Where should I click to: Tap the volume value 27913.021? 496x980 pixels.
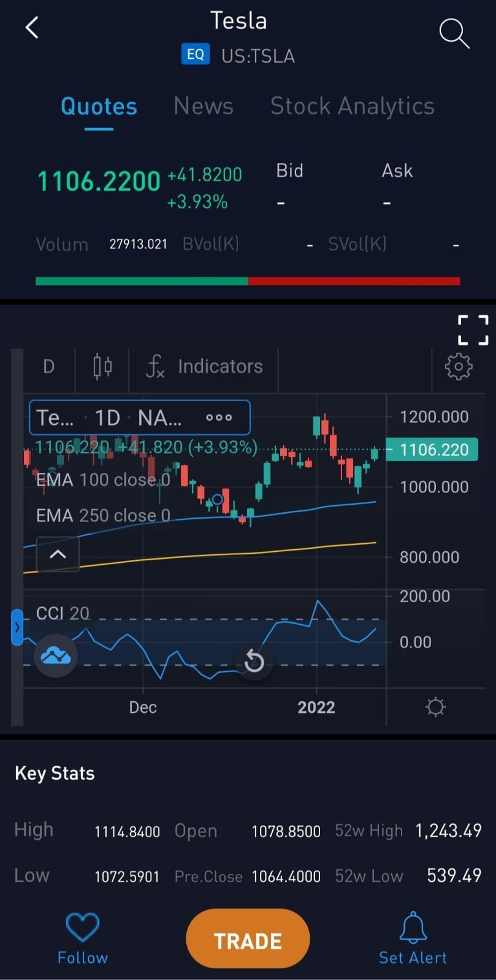pos(138,244)
